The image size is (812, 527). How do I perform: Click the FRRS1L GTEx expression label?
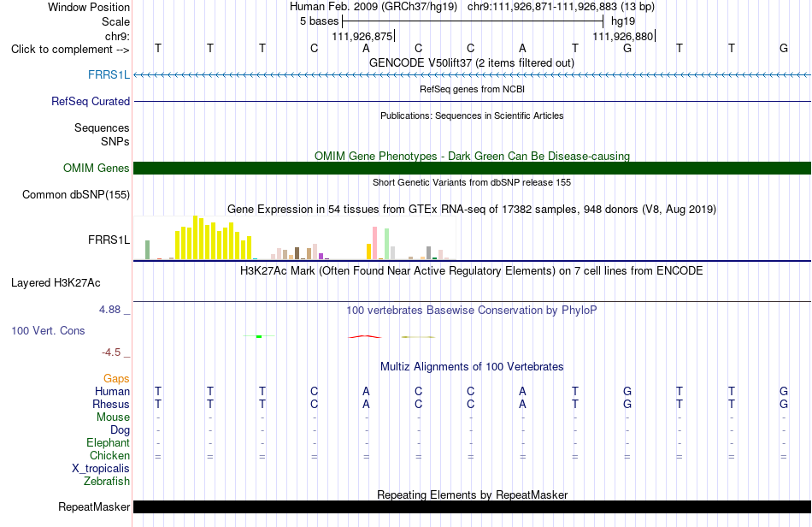coord(109,240)
